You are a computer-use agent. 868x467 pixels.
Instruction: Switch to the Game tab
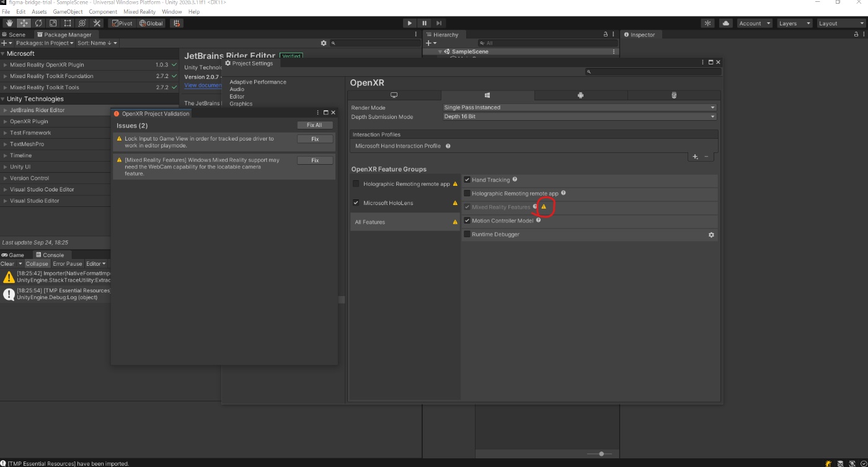(x=13, y=255)
